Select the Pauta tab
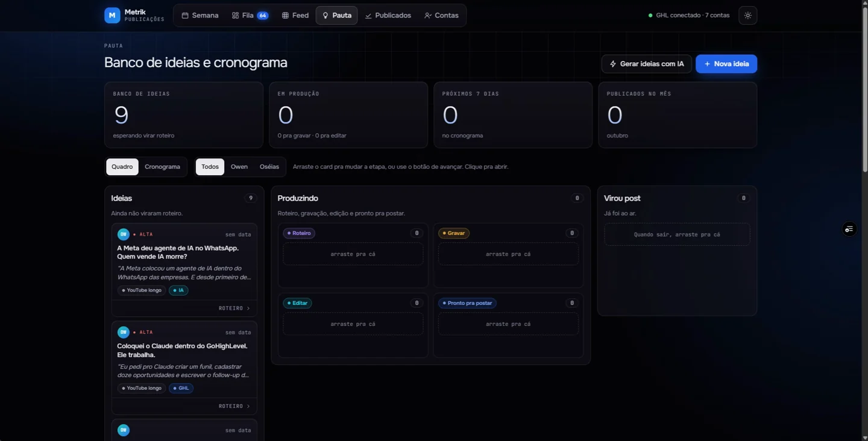 tap(336, 16)
